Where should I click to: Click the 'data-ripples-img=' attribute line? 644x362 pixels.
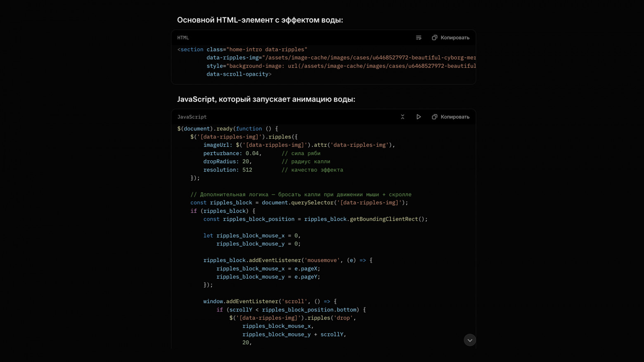tap(341, 58)
